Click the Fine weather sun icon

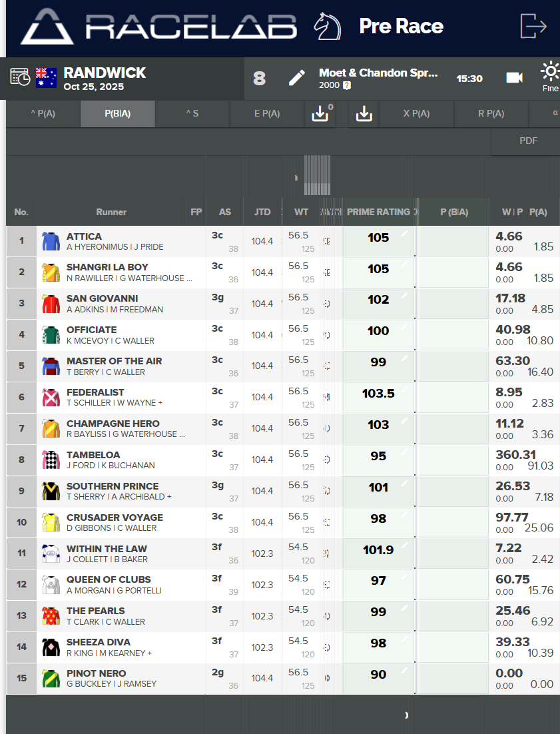(550, 72)
